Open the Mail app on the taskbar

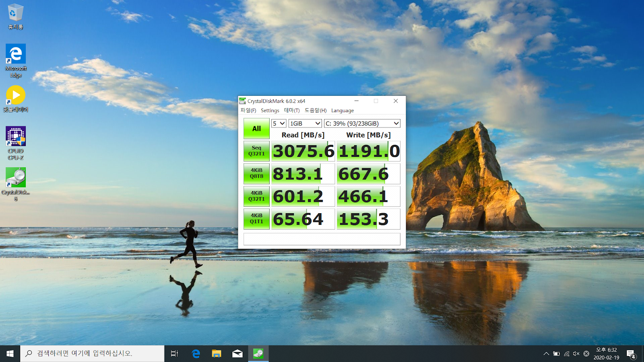[x=237, y=354]
